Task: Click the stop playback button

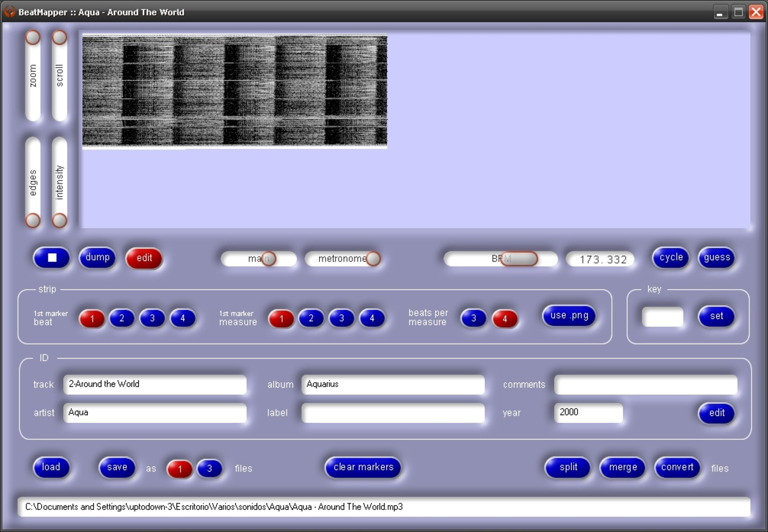Action: click(x=51, y=257)
